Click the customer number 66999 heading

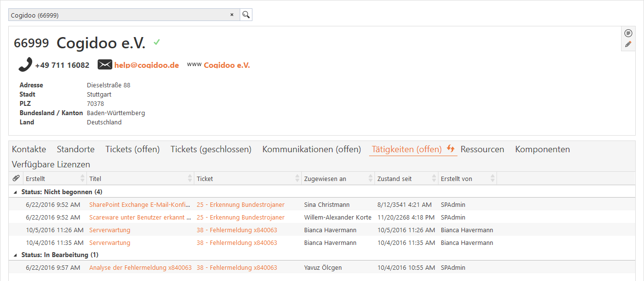[31, 43]
